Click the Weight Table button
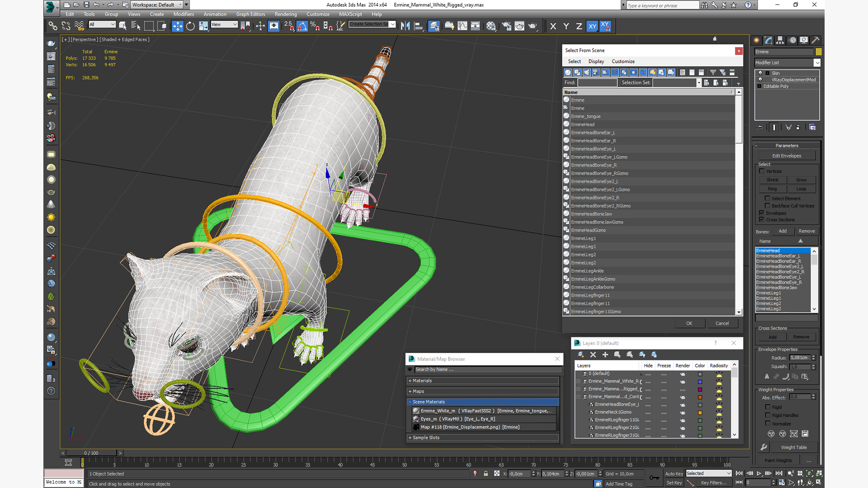The height and width of the screenshot is (488, 868). [794, 447]
